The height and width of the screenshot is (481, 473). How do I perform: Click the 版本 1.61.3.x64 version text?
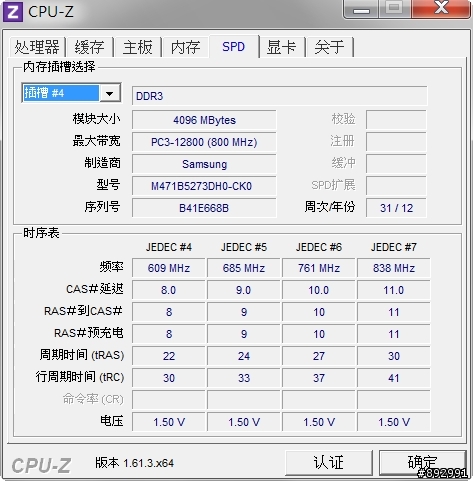pos(134,463)
